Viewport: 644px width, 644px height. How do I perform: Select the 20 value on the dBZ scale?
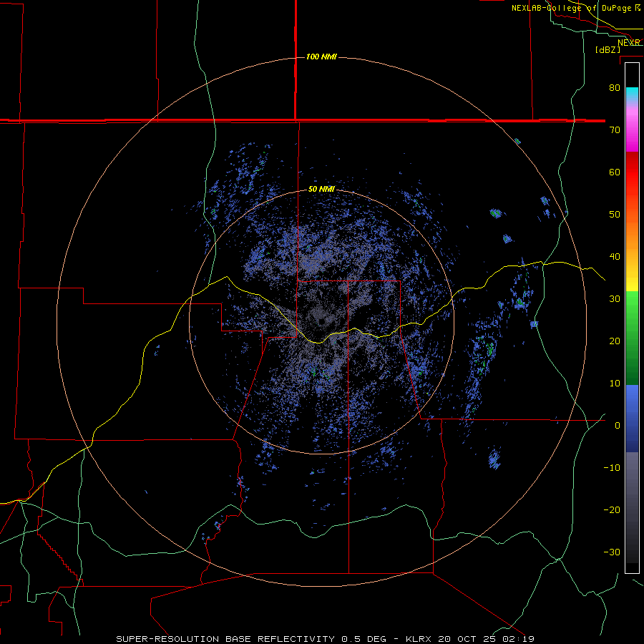615,341
